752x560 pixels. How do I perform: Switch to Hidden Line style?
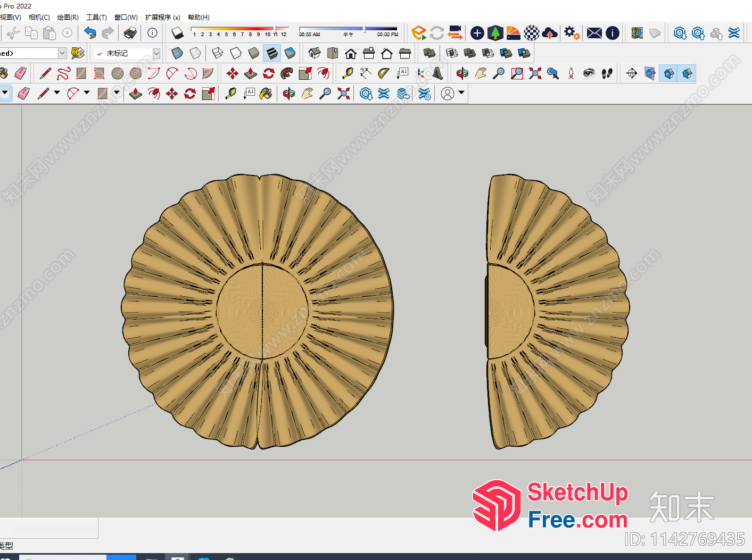point(235,53)
